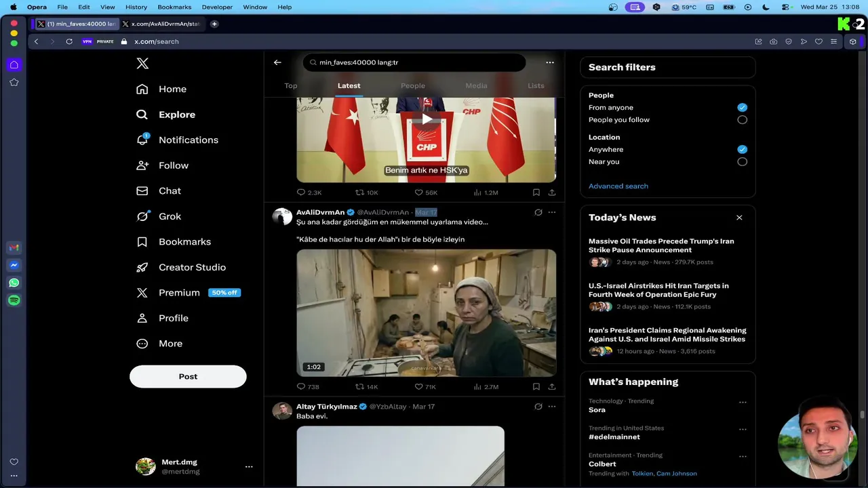This screenshot has width=868, height=488.
Task: Open more options for Sora trend
Action: (x=743, y=402)
